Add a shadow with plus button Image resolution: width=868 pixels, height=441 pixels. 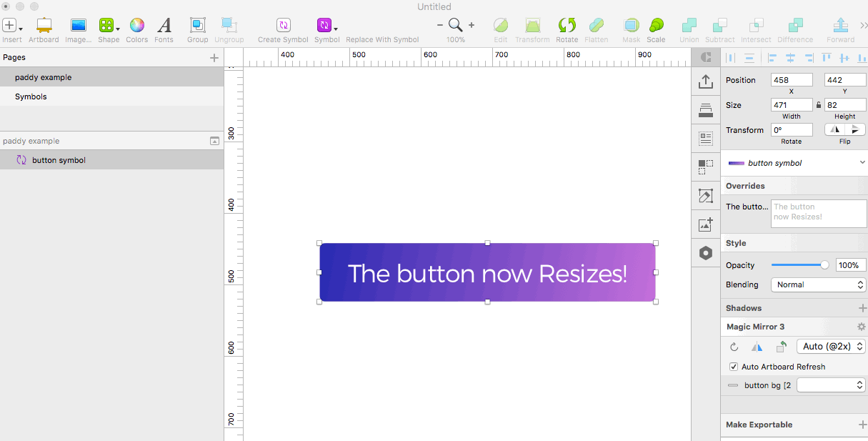point(862,308)
